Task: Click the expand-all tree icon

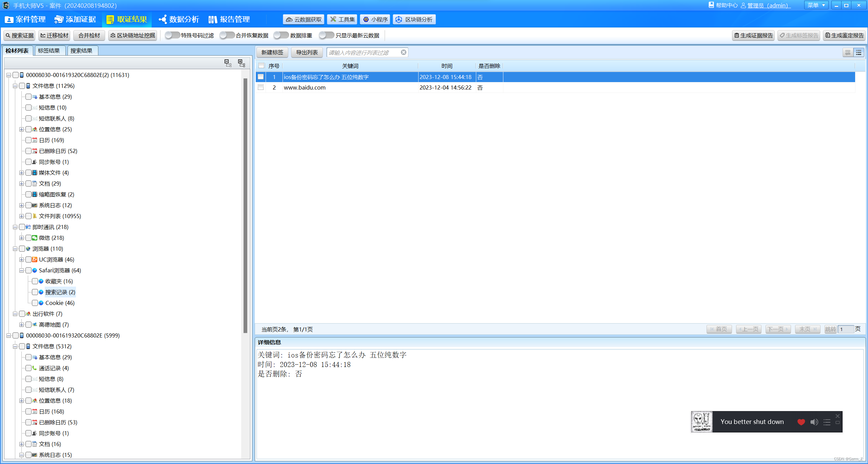Action: click(x=242, y=63)
